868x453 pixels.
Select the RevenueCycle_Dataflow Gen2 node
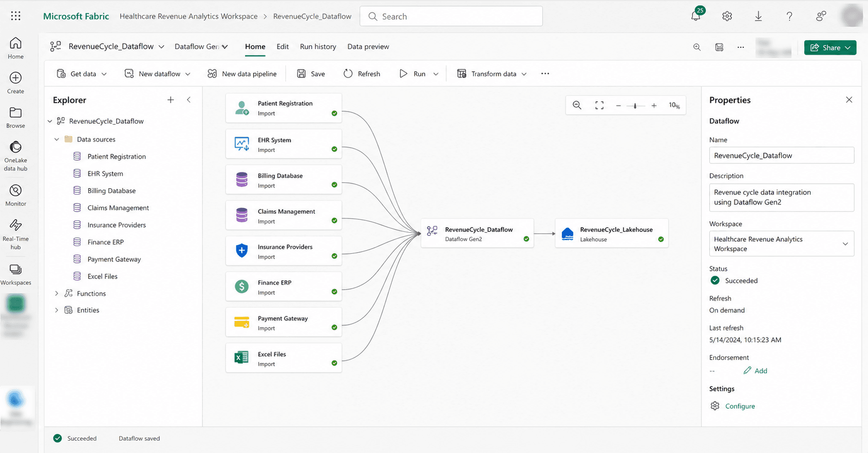[477, 234]
